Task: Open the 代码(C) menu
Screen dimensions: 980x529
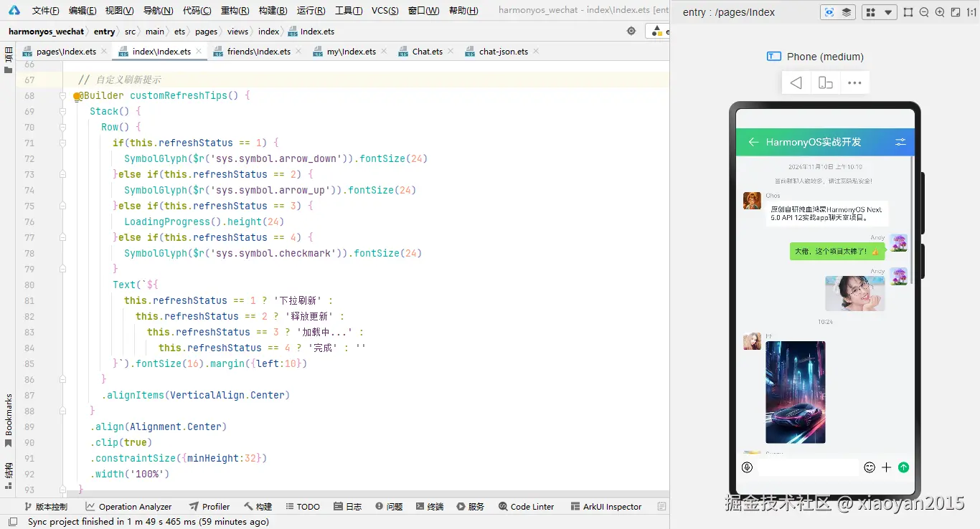Action: click(197, 11)
